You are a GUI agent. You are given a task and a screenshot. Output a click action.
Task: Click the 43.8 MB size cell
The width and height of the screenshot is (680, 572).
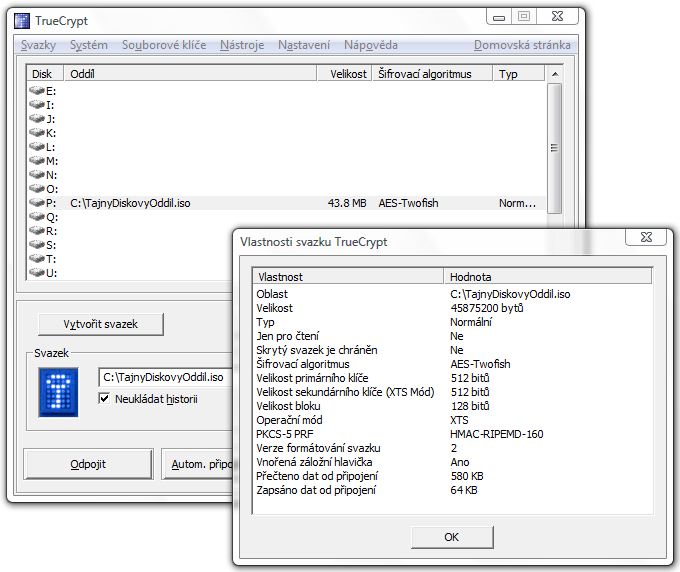(347, 203)
